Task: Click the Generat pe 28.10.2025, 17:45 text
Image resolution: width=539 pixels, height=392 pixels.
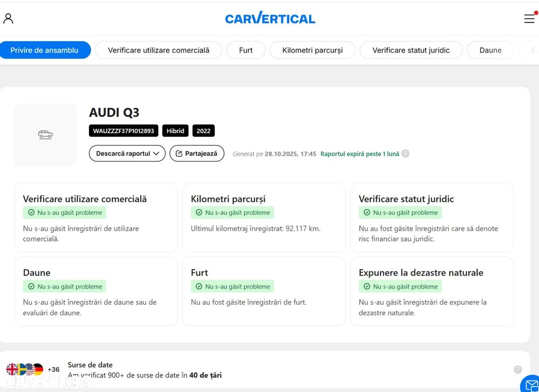Action: click(x=274, y=154)
